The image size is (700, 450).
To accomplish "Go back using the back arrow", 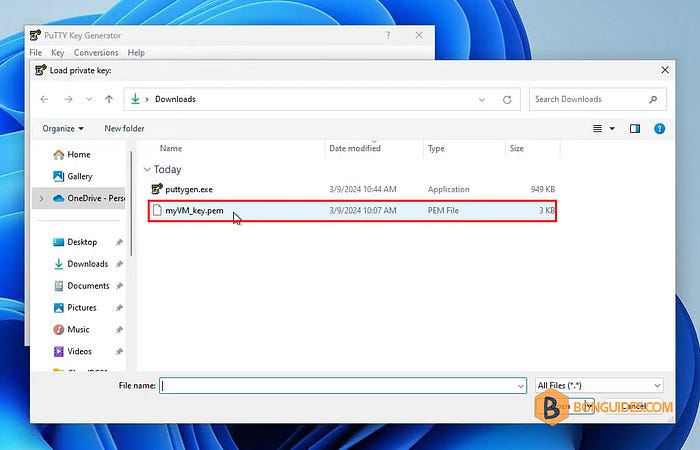I will 44,99.
